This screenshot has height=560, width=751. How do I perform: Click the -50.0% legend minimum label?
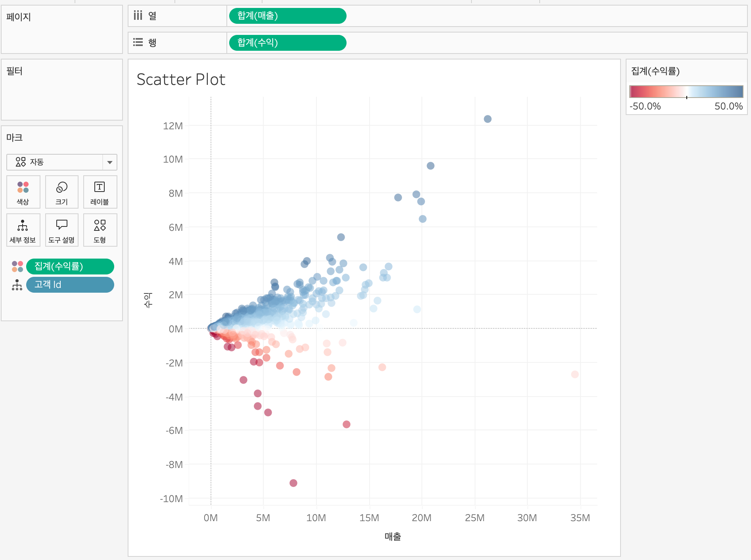point(645,106)
